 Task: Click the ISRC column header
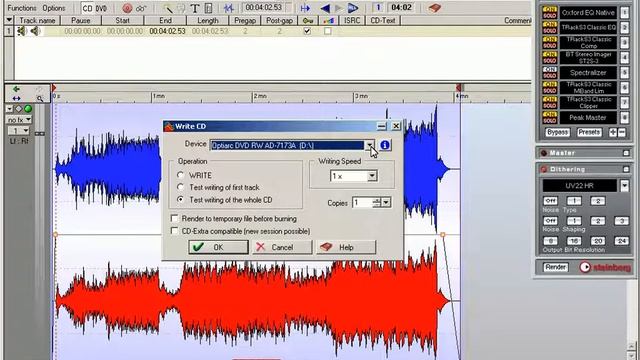pos(352,20)
